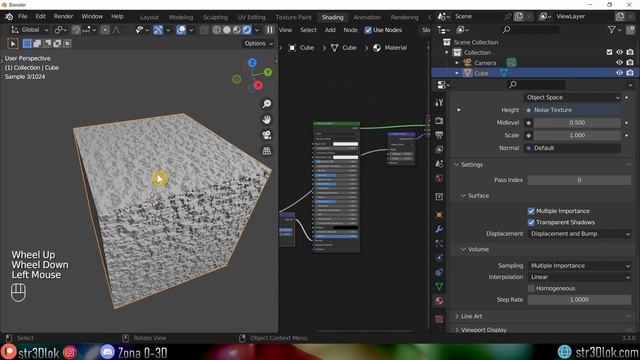Toggle Collection visibility eye icon
Image resolution: width=640 pixels, height=360 pixels.
pos(620,52)
